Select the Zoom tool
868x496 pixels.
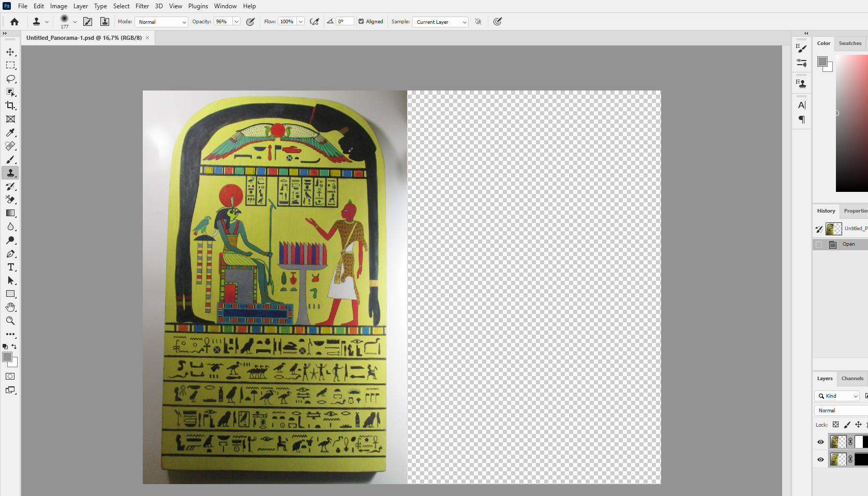click(10, 321)
